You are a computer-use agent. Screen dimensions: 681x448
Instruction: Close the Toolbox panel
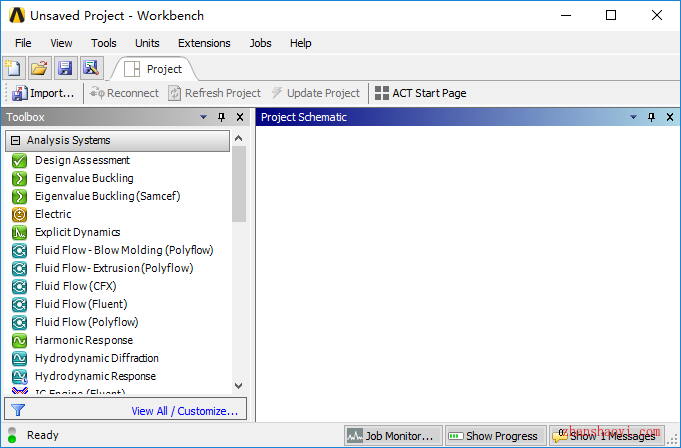coord(240,117)
